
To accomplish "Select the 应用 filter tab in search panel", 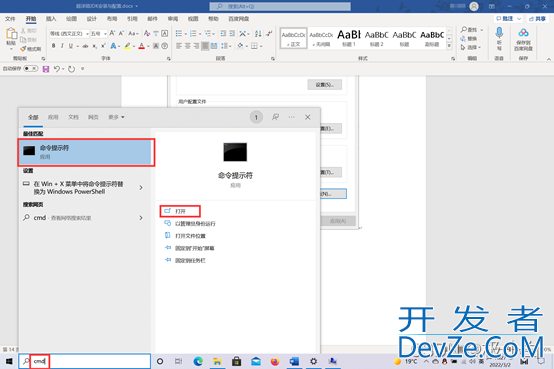I will click(53, 117).
